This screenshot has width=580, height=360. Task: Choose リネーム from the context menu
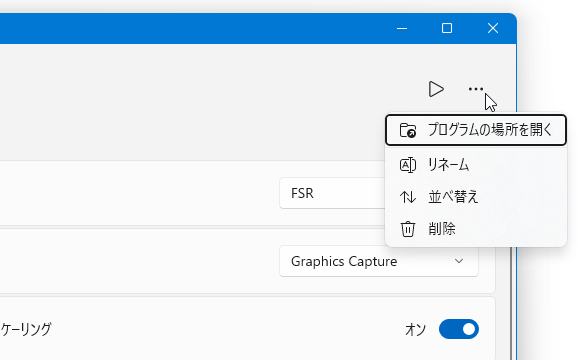[476, 165]
